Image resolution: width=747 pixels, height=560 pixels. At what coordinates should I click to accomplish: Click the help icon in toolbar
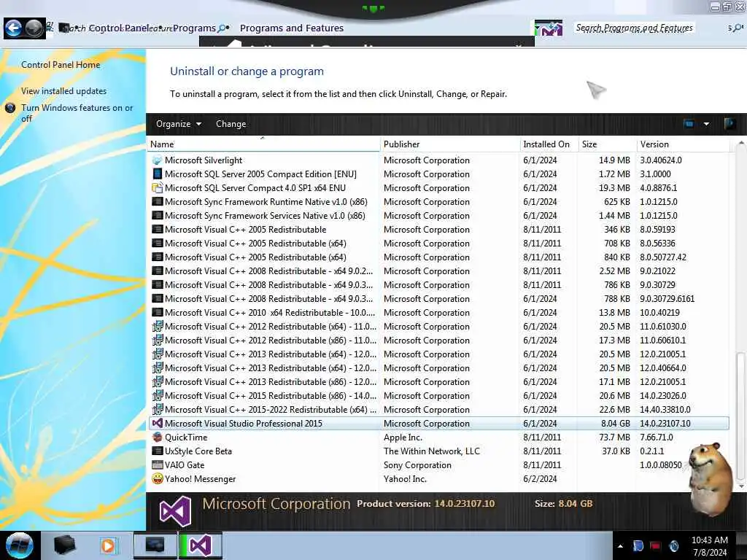tap(729, 124)
